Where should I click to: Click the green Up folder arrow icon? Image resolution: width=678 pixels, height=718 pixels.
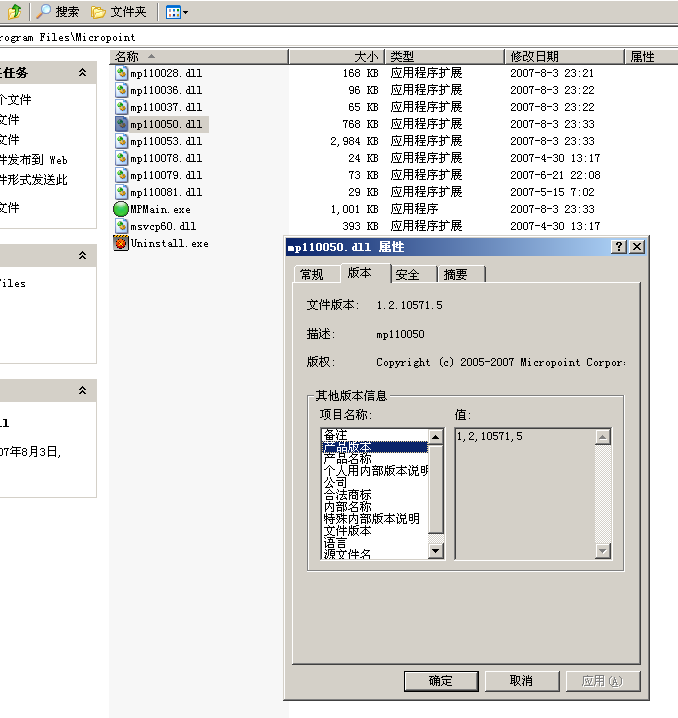tap(14, 12)
